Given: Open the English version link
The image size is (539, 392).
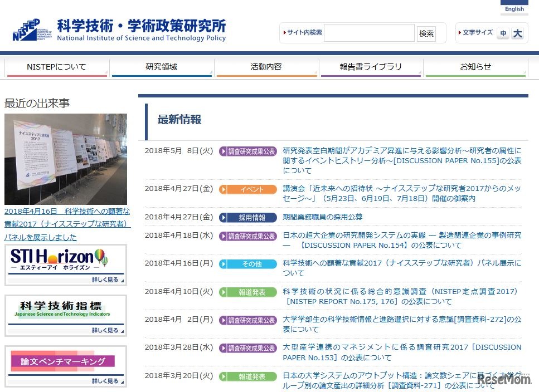Looking at the screenshot, I should tap(514, 9).
